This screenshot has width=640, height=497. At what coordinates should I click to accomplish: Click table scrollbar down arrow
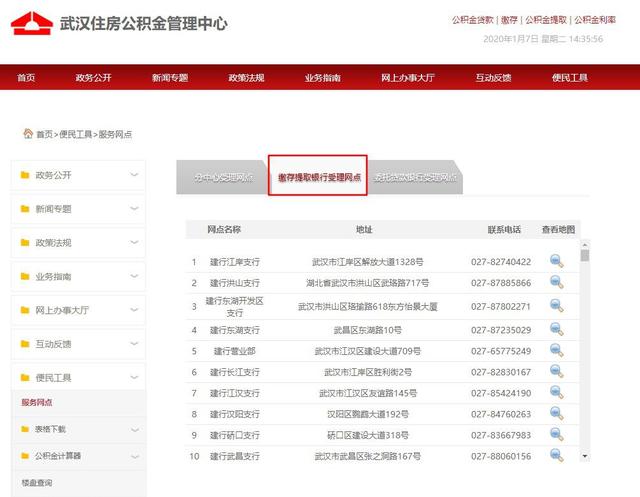pos(584,456)
